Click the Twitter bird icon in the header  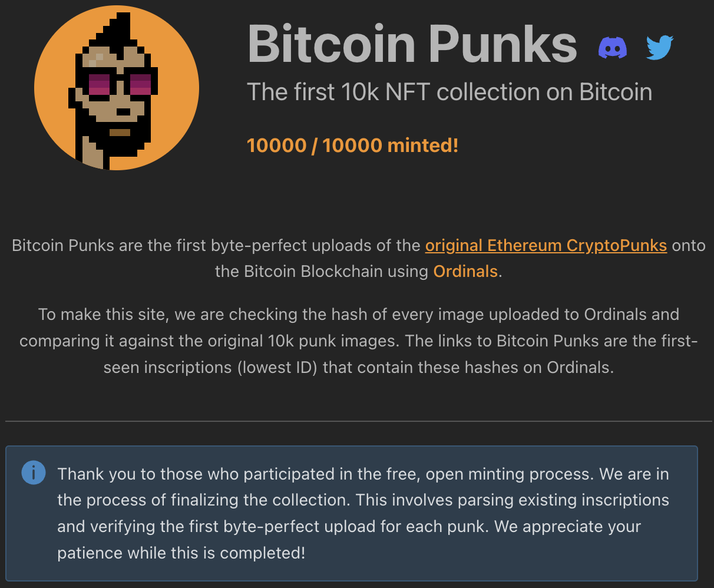[660, 47]
